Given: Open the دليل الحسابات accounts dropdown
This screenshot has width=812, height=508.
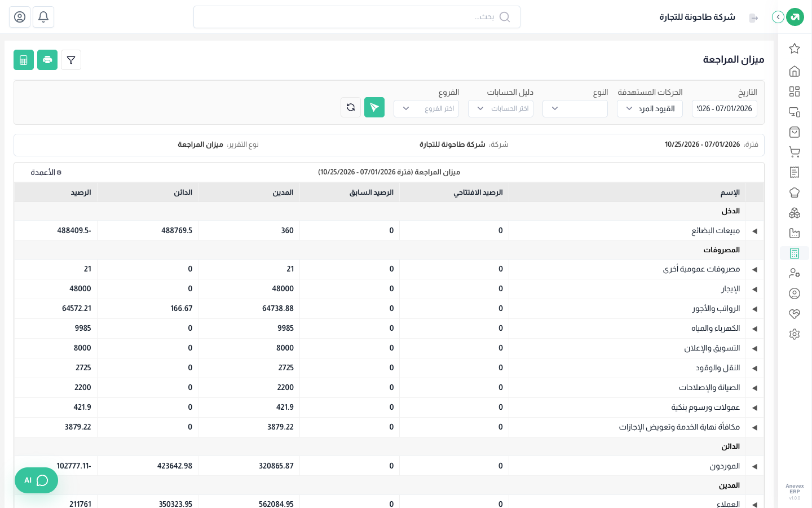Looking at the screenshot, I should (501, 108).
